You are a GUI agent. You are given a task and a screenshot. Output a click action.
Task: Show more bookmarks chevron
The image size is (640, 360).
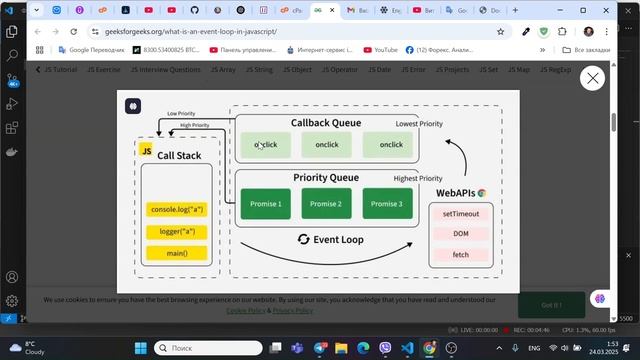tap(542, 50)
